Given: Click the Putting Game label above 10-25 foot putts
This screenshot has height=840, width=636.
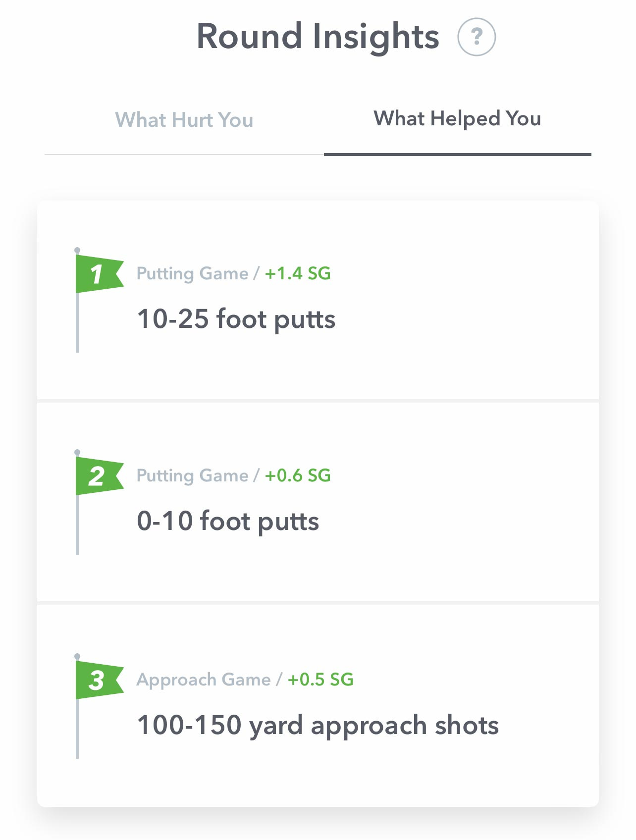Looking at the screenshot, I should 192,273.
